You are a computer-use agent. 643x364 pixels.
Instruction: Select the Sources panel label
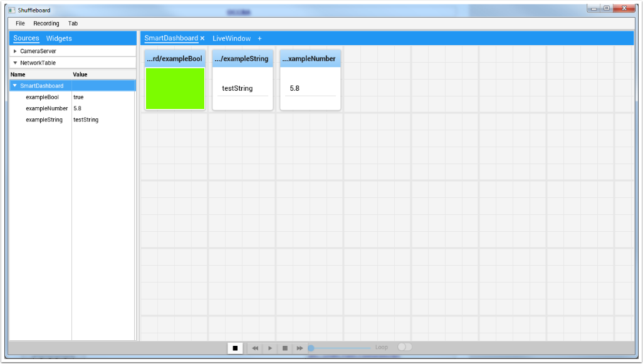pos(26,38)
